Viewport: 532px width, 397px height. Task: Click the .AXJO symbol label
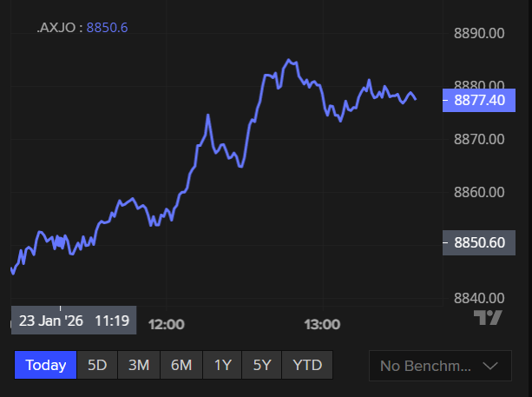57,28
